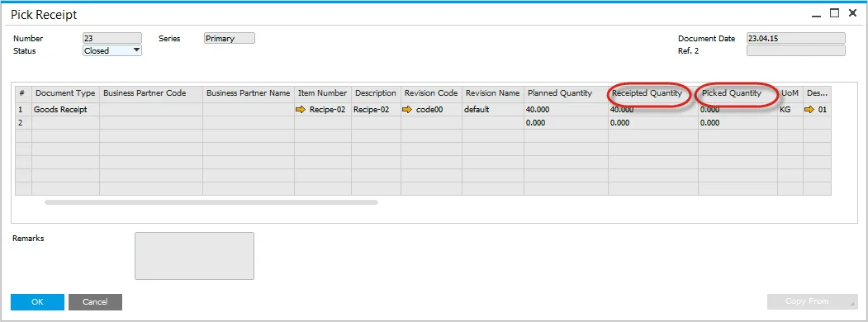This screenshot has height=322, width=868.
Task: Select row number 1 header cell
Action: pyautogui.click(x=24, y=110)
